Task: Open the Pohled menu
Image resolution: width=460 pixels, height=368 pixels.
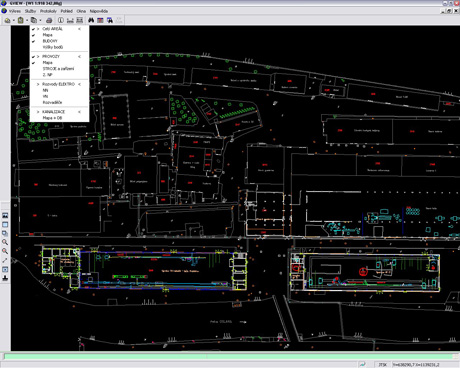Action: pos(66,11)
